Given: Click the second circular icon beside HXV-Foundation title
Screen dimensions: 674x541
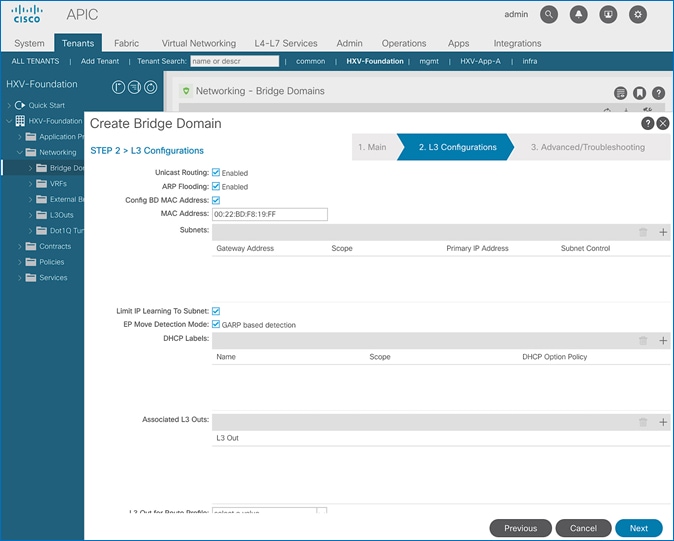Looking at the screenshot, I should pyautogui.click(x=134, y=87).
